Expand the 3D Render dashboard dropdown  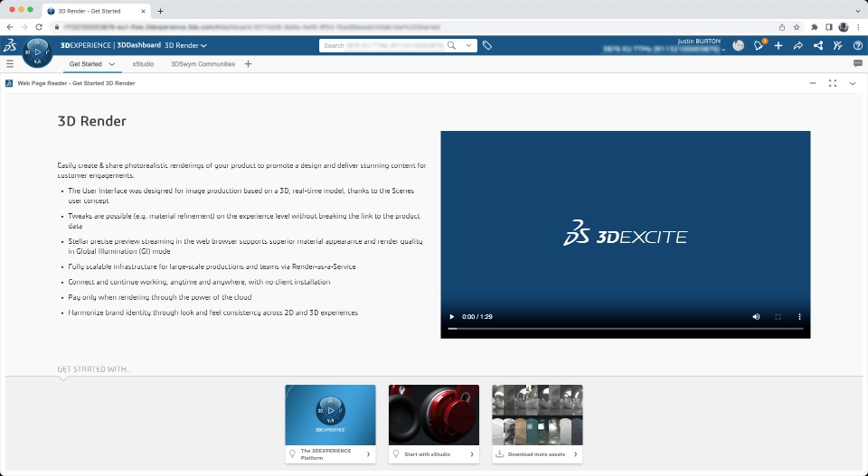tap(203, 46)
